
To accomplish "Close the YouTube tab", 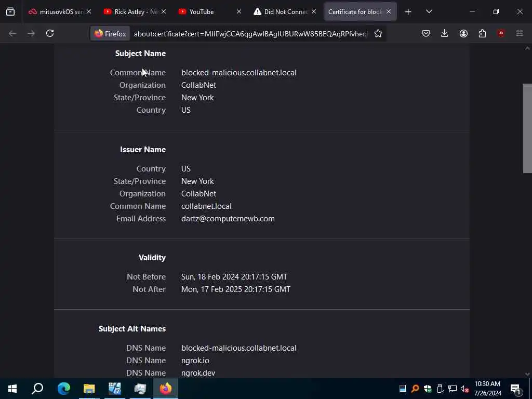I will 239,11.
